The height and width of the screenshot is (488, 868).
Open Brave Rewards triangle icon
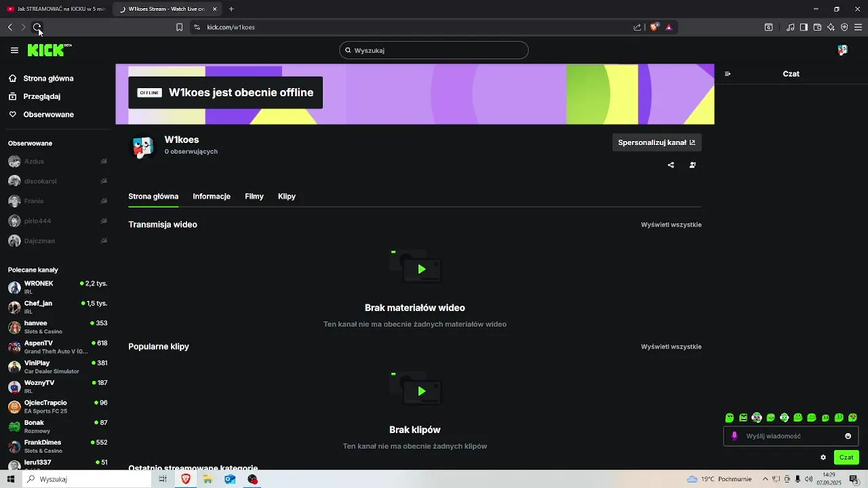tap(669, 27)
